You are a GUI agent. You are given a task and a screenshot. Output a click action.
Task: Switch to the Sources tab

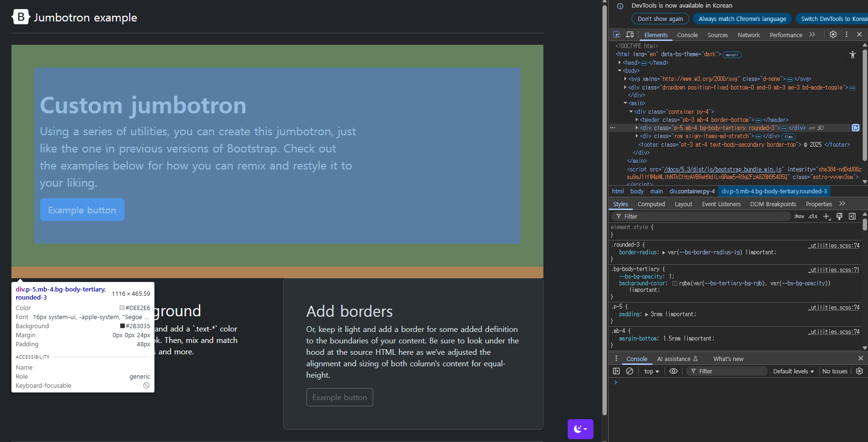click(717, 35)
